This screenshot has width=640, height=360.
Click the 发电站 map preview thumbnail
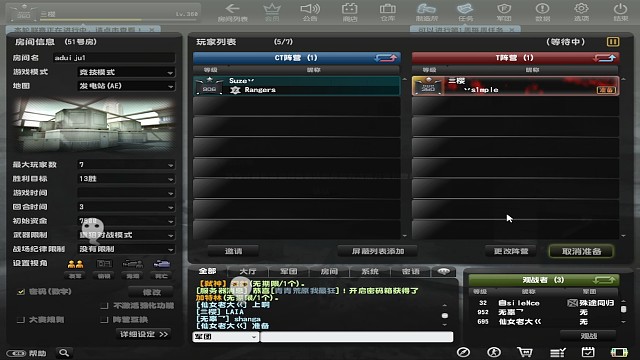tap(95, 124)
